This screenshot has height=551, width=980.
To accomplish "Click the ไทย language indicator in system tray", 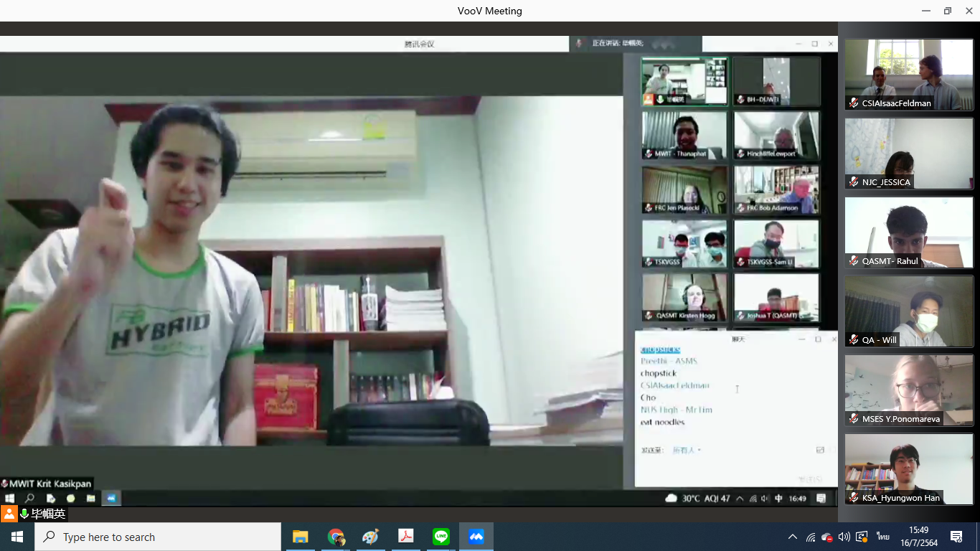I will click(883, 537).
